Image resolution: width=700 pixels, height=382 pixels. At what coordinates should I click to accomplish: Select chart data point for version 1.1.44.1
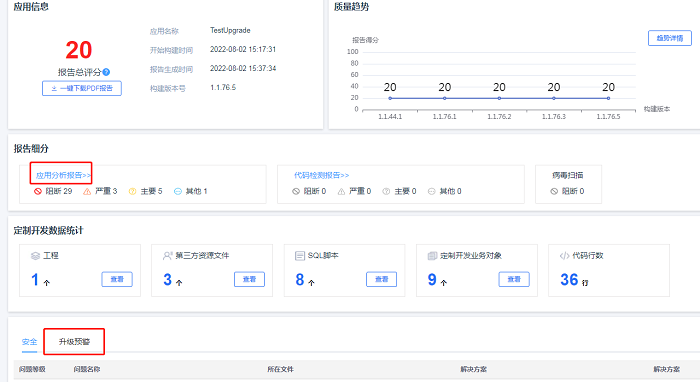pyautogui.click(x=390, y=98)
